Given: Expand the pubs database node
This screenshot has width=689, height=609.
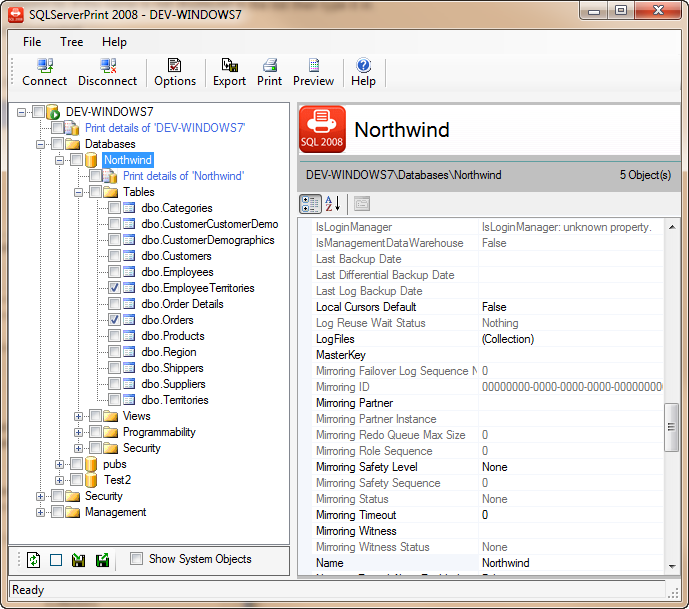Looking at the screenshot, I should pos(59,464).
